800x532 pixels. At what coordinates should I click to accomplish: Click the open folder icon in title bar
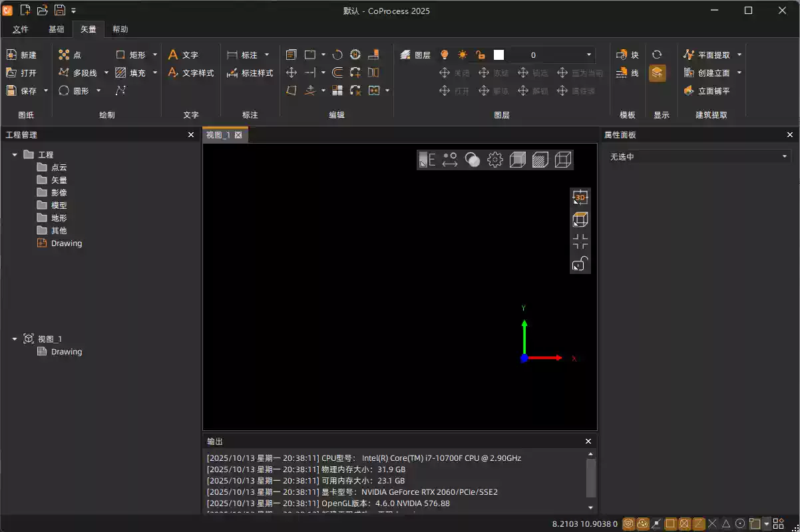tap(43, 10)
